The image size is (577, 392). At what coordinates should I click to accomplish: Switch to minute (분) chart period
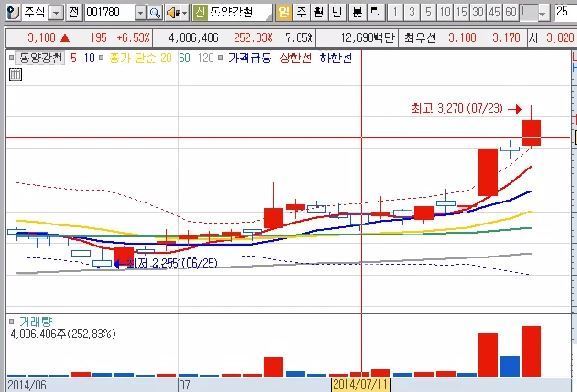(357, 13)
